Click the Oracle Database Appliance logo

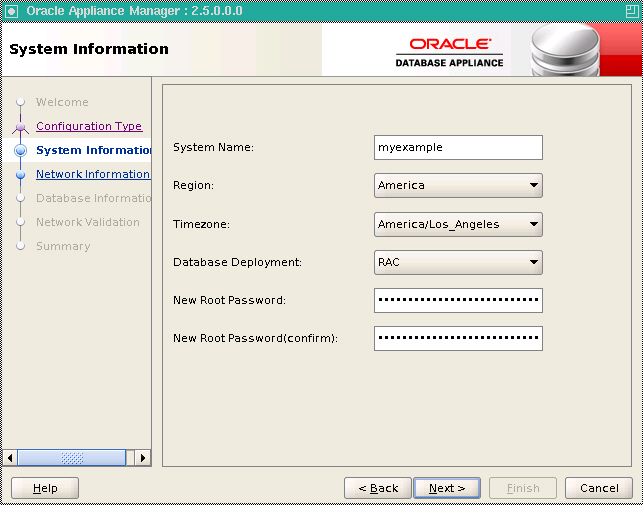tap(449, 53)
